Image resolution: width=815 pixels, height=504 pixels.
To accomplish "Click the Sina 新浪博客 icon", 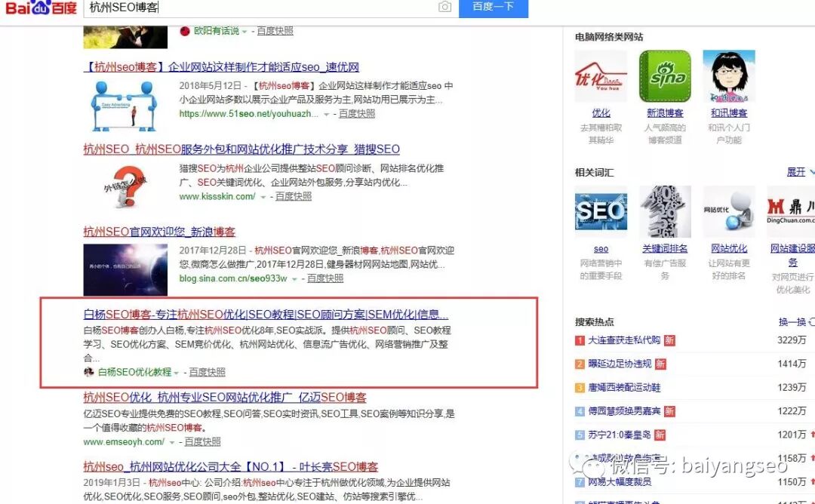I will [665, 75].
